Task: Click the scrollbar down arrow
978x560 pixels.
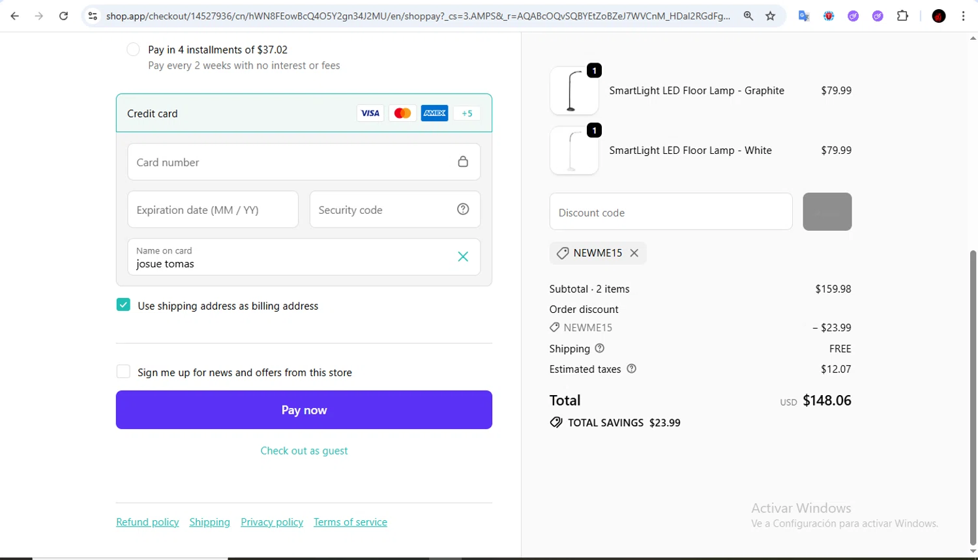Action: (x=973, y=552)
